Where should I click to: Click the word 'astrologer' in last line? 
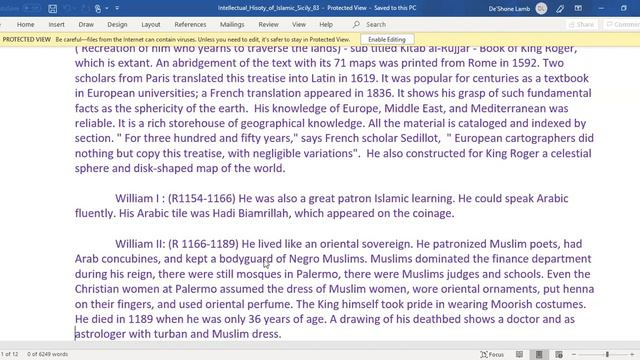pos(100,334)
